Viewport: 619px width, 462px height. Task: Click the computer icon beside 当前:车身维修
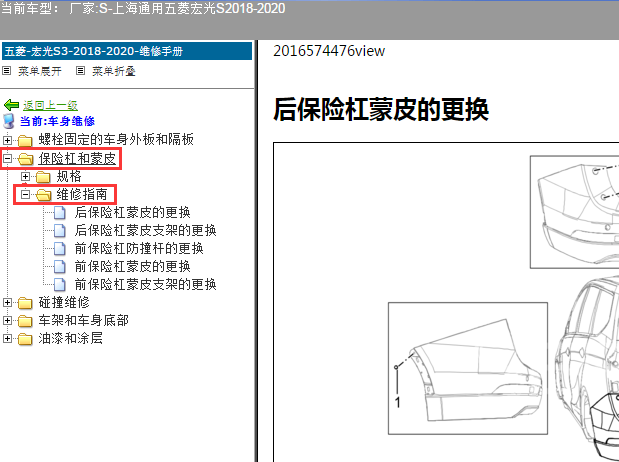pyautogui.click(x=9, y=121)
